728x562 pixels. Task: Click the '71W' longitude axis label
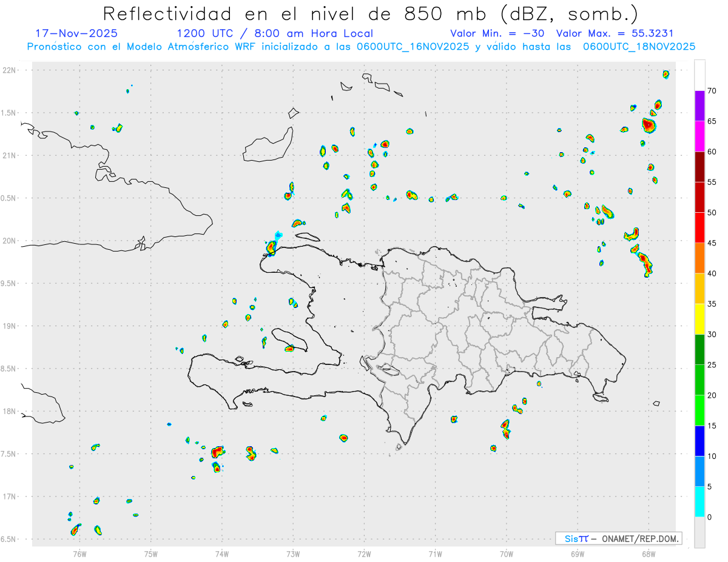[x=435, y=554]
